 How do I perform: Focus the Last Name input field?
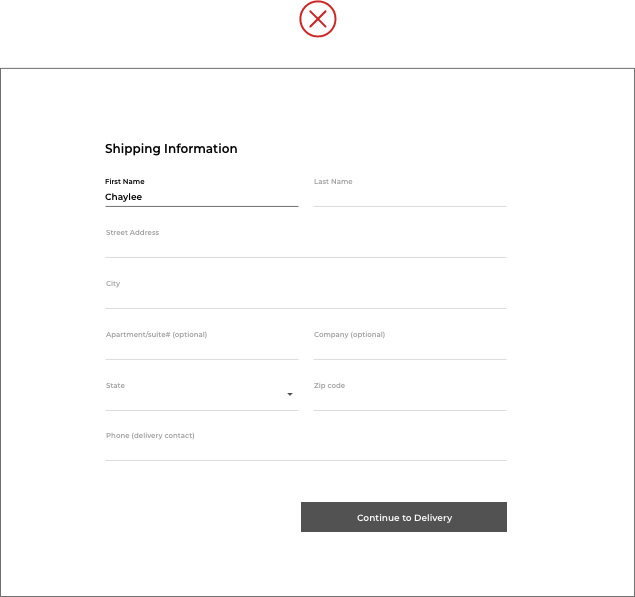tap(410, 192)
